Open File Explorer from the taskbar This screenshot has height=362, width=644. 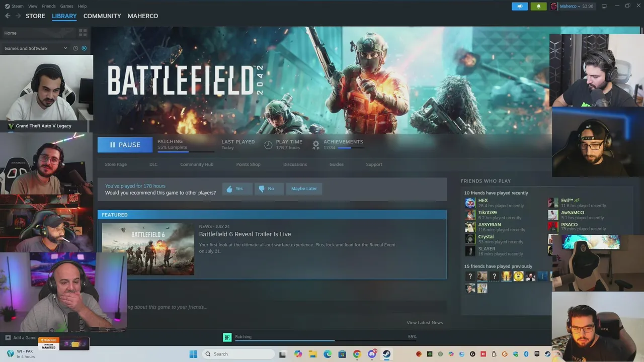313,354
